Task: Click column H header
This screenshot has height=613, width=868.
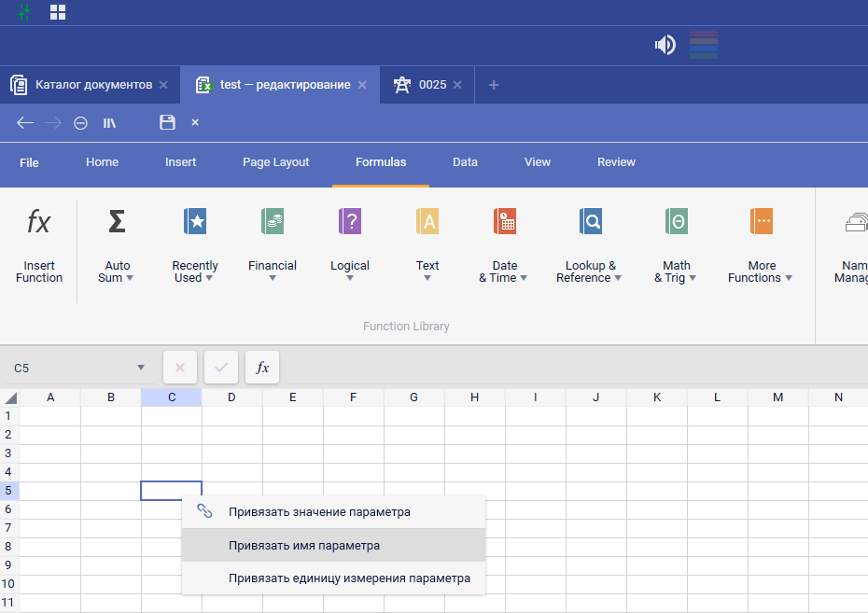Action: (x=474, y=397)
